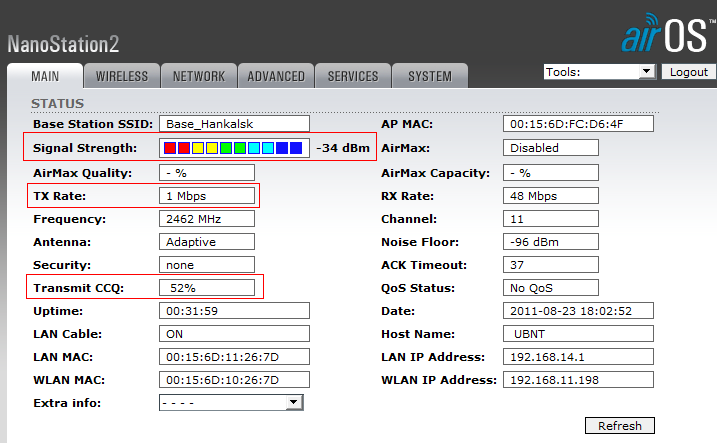The width and height of the screenshot is (717, 443).
Task: Click the LAN IP Address 192.168.14.1
Action: point(578,357)
